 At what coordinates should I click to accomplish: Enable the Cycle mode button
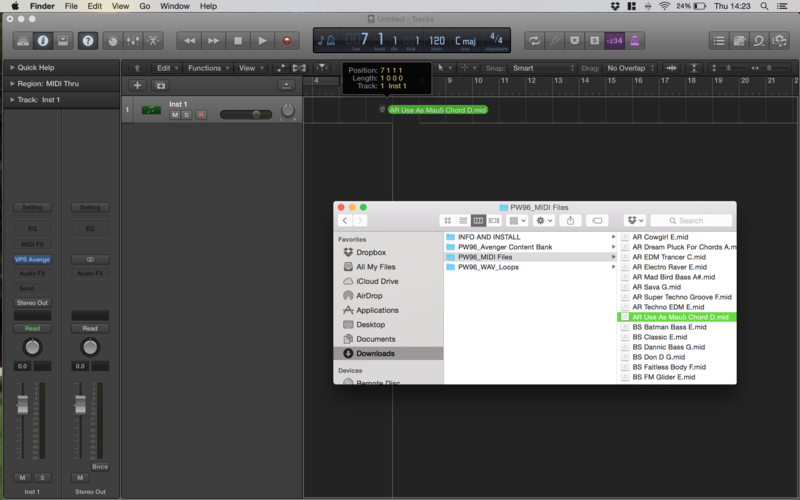tap(535, 41)
